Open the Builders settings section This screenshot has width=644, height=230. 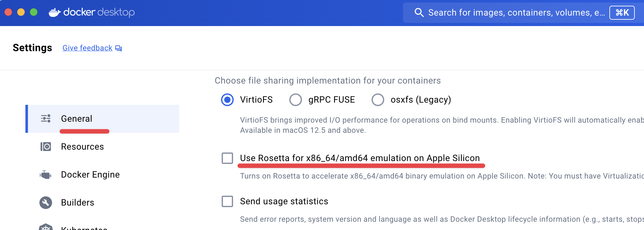coord(77,203)
